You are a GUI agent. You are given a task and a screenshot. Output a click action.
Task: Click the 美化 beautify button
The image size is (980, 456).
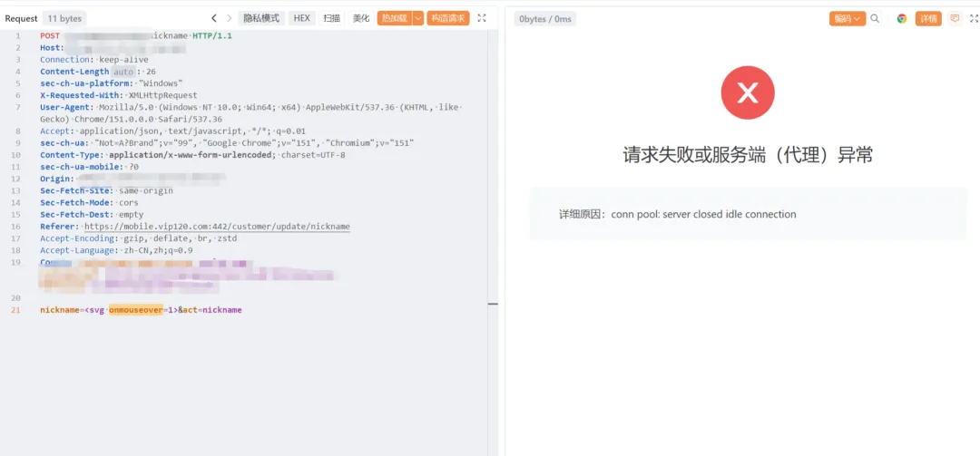pyautogui.click(x=361, y=18)
